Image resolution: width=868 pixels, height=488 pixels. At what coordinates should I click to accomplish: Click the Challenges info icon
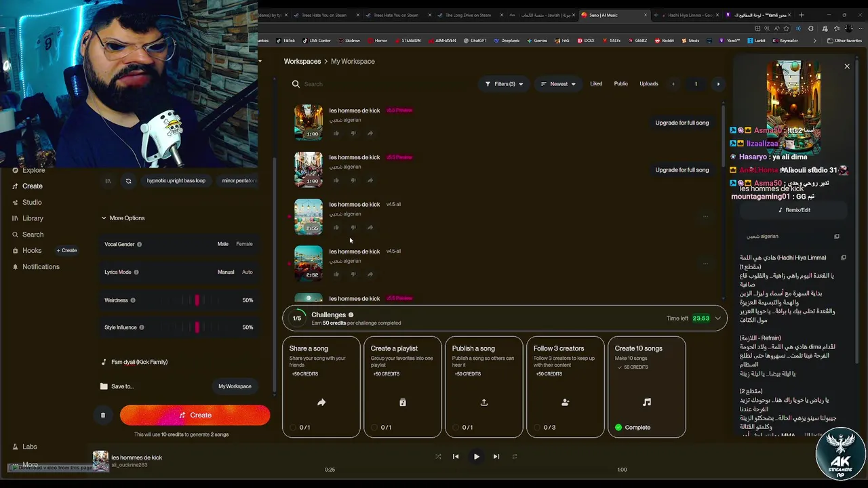point(351,315)
